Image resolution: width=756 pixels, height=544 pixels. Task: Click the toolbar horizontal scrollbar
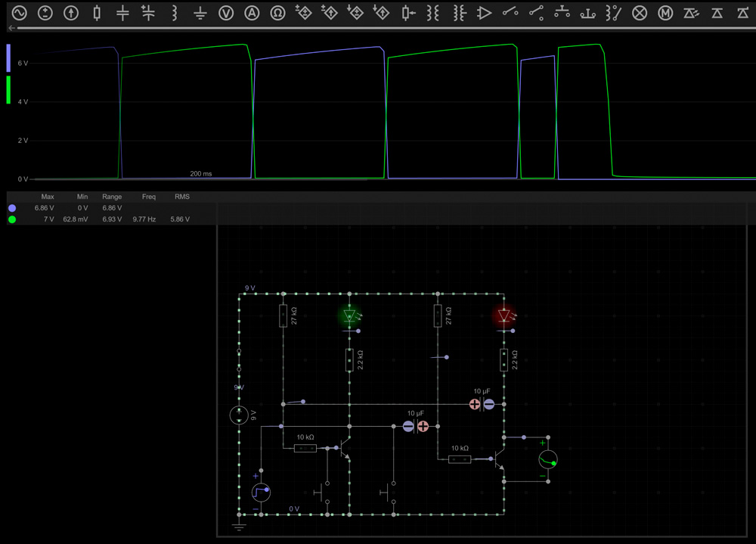[378, 28]
